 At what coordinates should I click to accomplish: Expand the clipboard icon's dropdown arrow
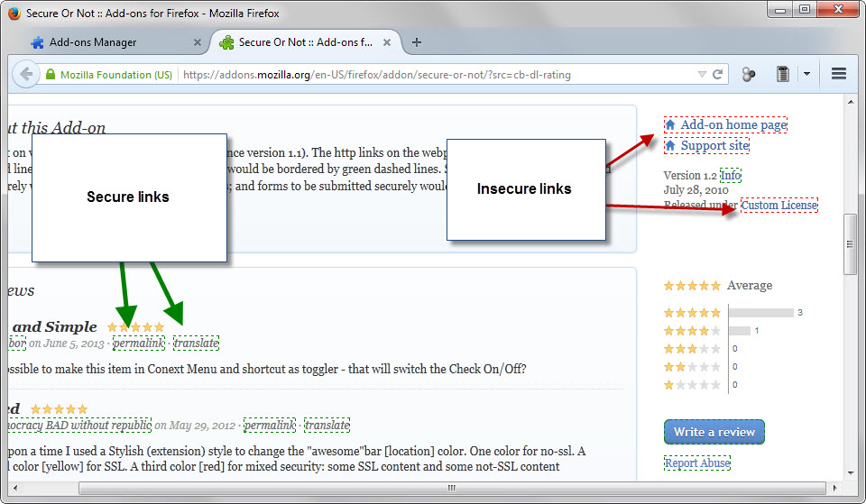806,74
